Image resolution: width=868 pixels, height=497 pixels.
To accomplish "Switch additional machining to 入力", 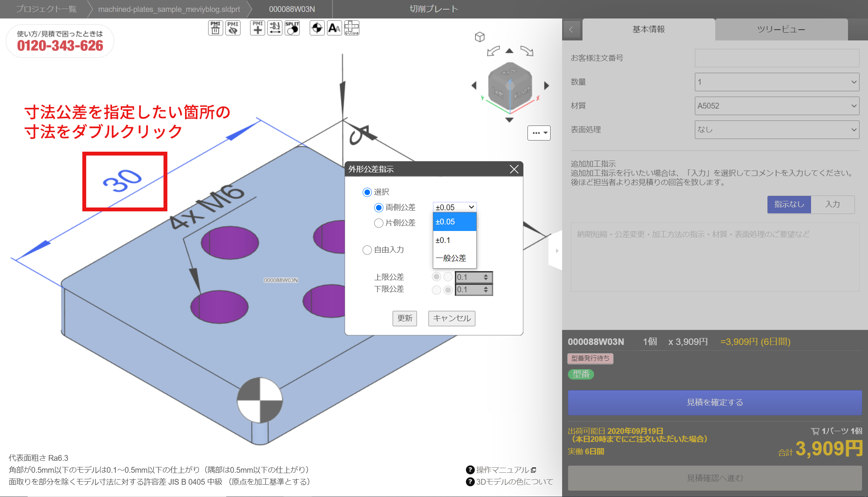I will [833, 204].
